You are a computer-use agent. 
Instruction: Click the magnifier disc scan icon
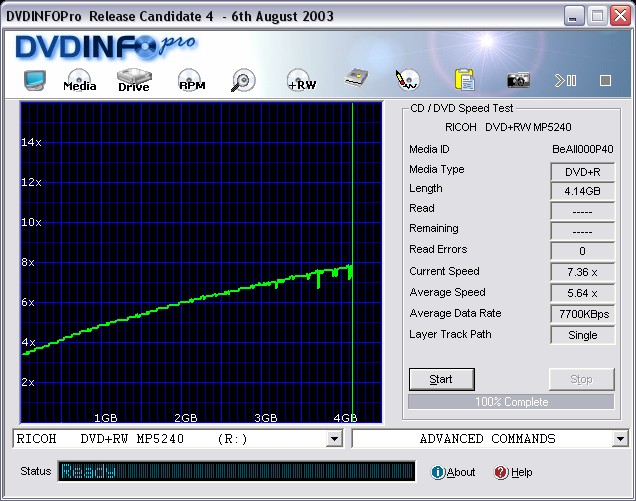coord(243,81)
